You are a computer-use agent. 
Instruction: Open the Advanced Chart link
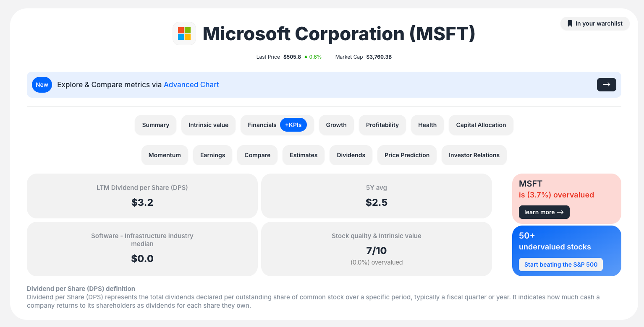click(191, 85)
